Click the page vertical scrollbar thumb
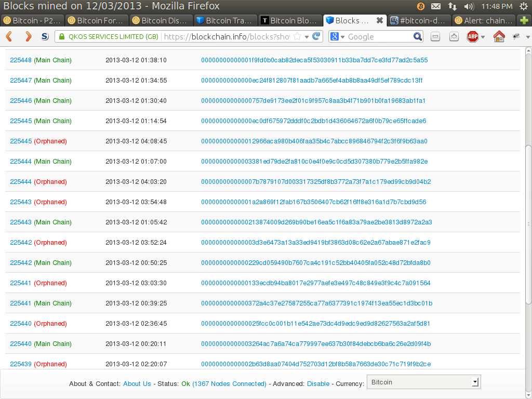 pyautogui.click(x=528, y=224)
